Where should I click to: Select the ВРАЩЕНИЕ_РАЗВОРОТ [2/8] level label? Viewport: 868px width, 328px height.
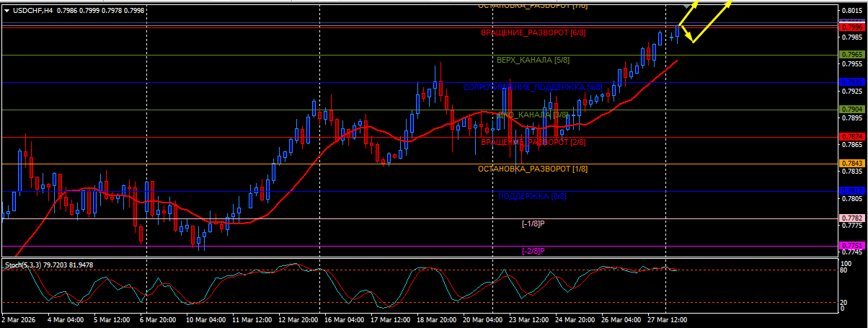coord(533,142)
